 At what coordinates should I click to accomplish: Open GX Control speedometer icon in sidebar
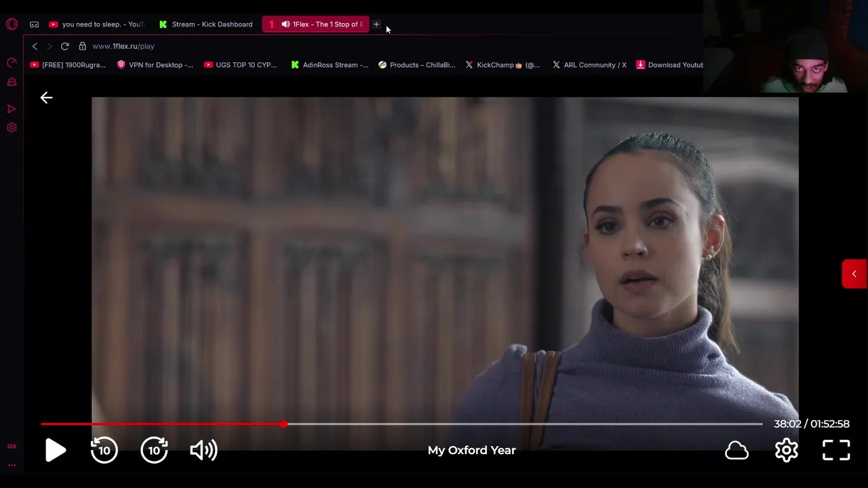coord(12,63)
